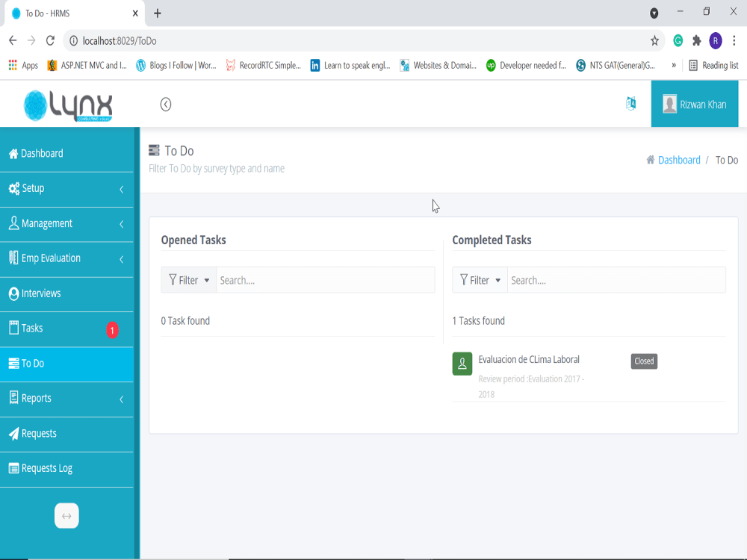747x560 pixels.
Task: Click the Reports document icon
Action: pyautogui.click(x=13, y=398)
